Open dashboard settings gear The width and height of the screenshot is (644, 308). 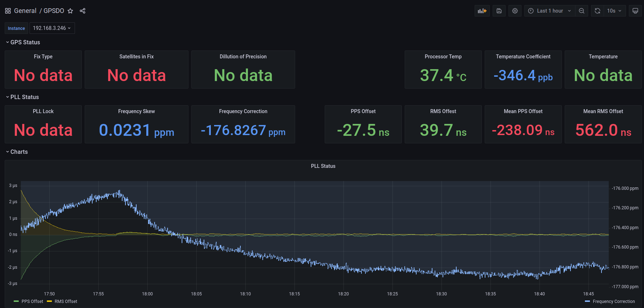(x=515, y=11)
